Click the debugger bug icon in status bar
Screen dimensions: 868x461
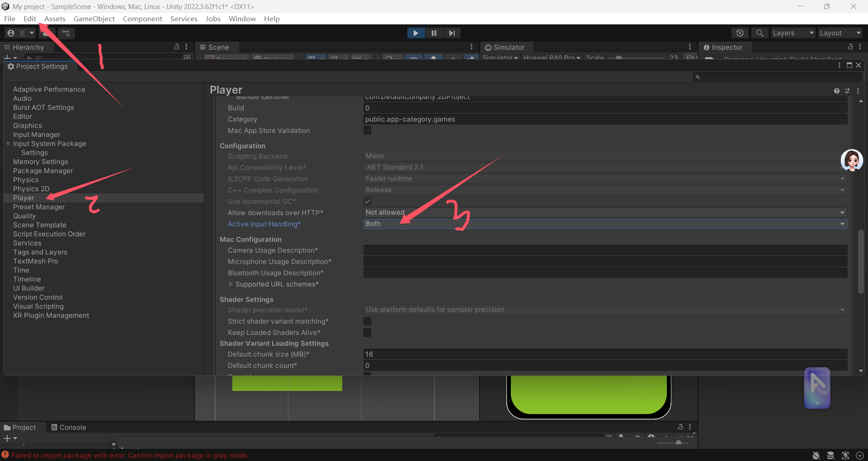point(816,456)
